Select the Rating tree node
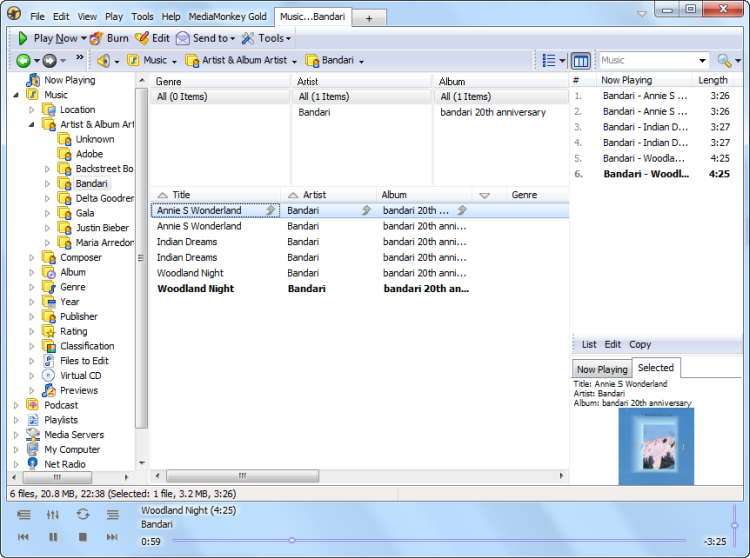The image size is (750, 558). (74, 331)
